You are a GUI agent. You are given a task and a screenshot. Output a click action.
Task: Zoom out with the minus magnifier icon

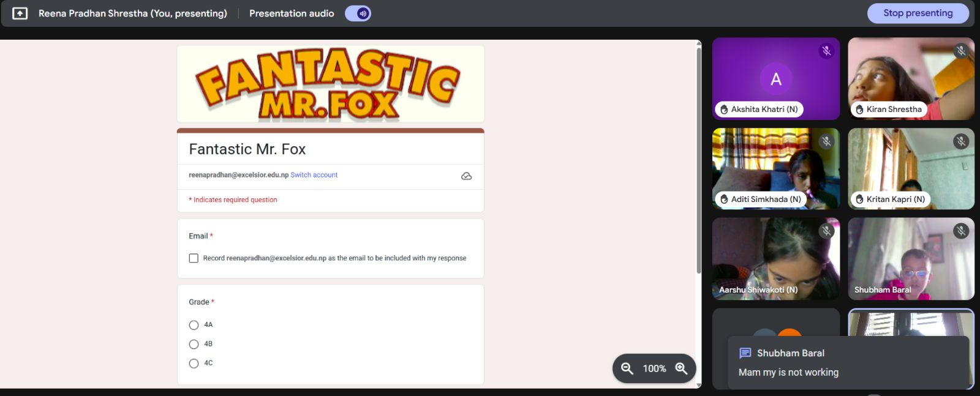coord(627,368)
